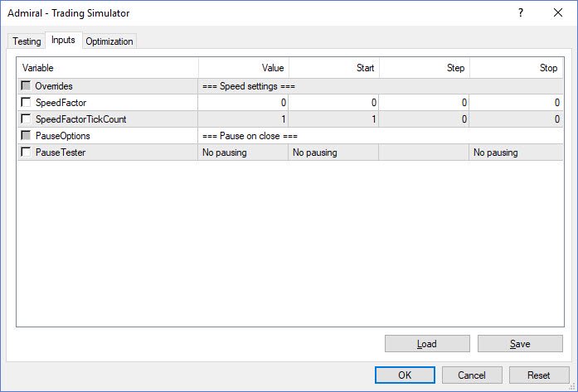Image resolution: width=578 pixels, height=392 pixels.
Task: Enable the SpeedFactor checkbox
Action: coord(27,103)
